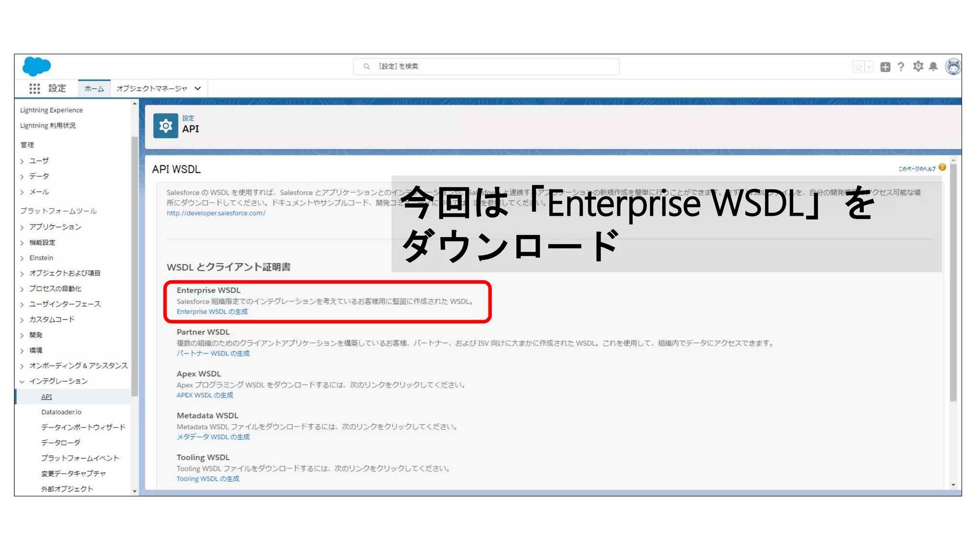Select the ホーム tab

[x=94, y=88]
